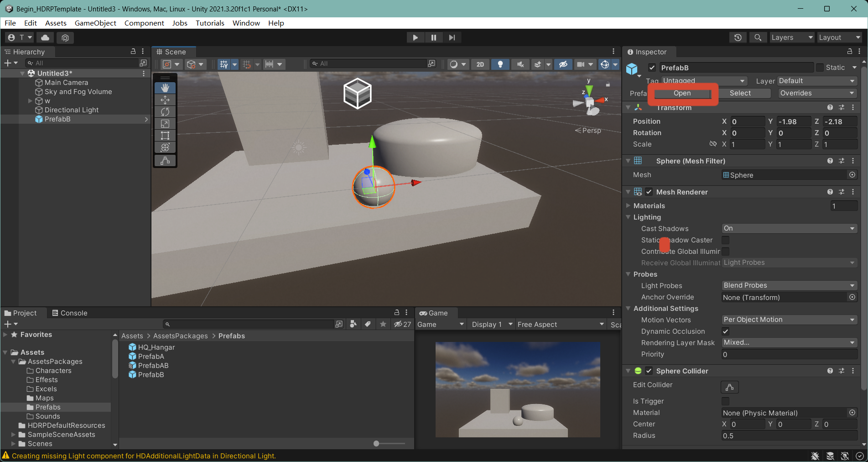Click Edit Collider button in Sphere Collider
This screenshot has width=868, height=462.
[729, 387]
